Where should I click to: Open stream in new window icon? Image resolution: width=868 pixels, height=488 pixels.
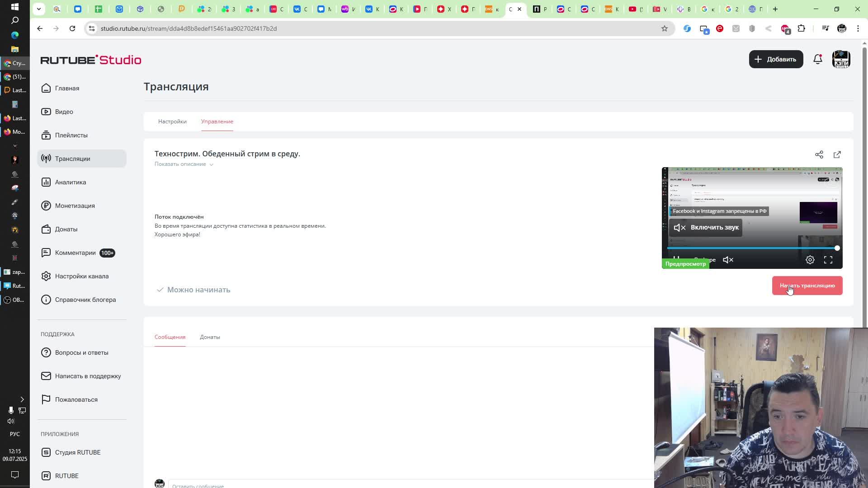[x=837, y=155]
